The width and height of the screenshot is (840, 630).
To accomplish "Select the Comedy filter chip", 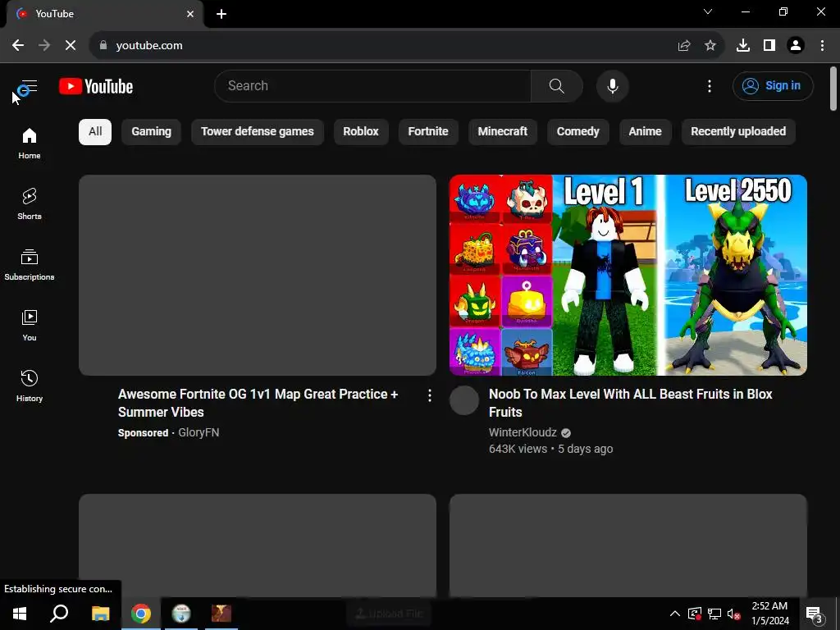I will pos(578,132).
